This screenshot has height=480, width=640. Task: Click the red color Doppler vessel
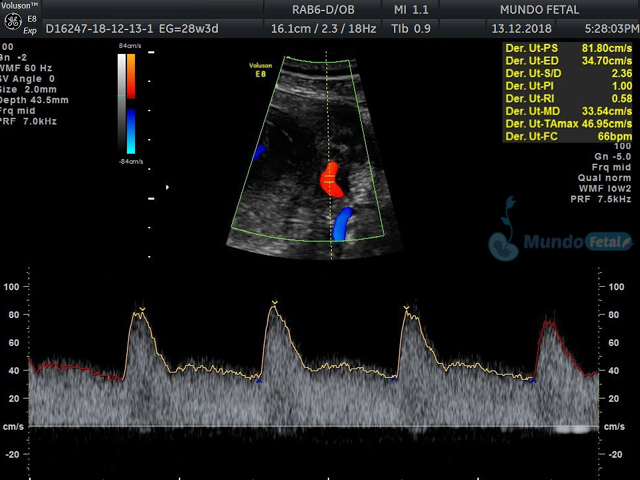[x=330, y=180]
